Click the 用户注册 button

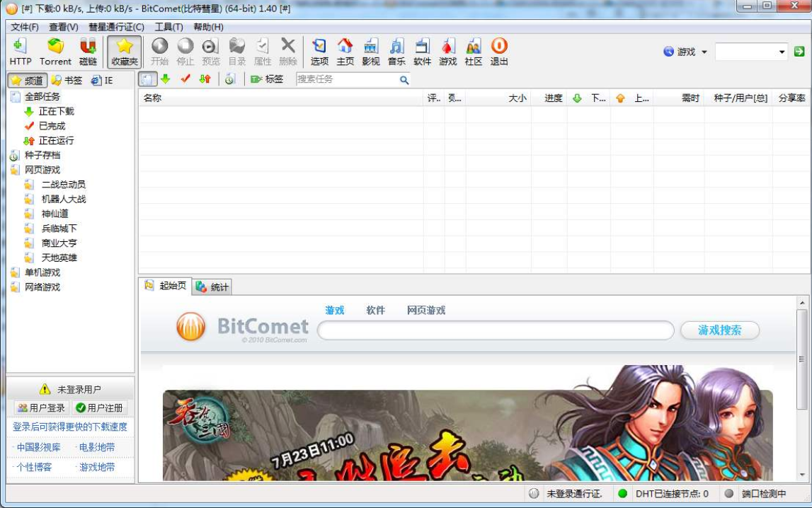coord(99,408)
